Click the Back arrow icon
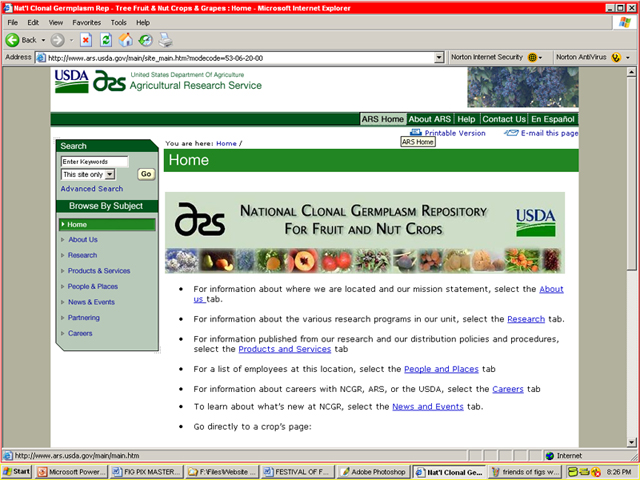Image resolution: width=640 pixels, height=480 pixels. [12, 40]
